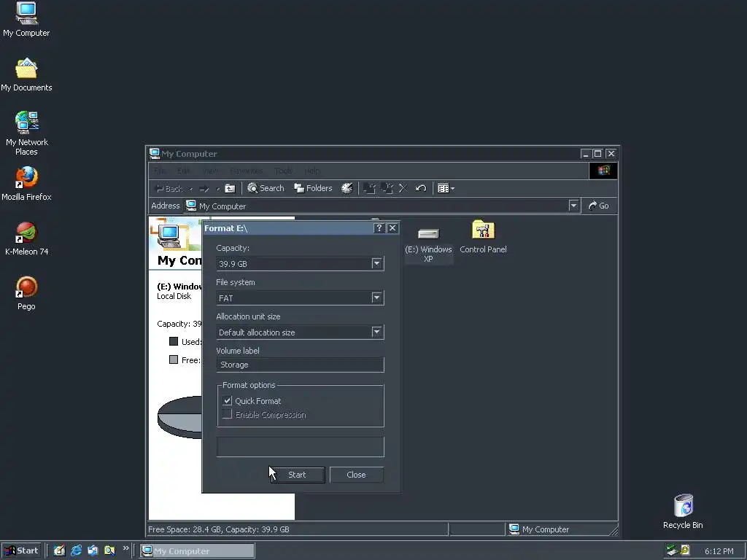Open My Documents desktop icon
Image resolution: width=747 pixels, height=560 pixels.
(26, 75)
